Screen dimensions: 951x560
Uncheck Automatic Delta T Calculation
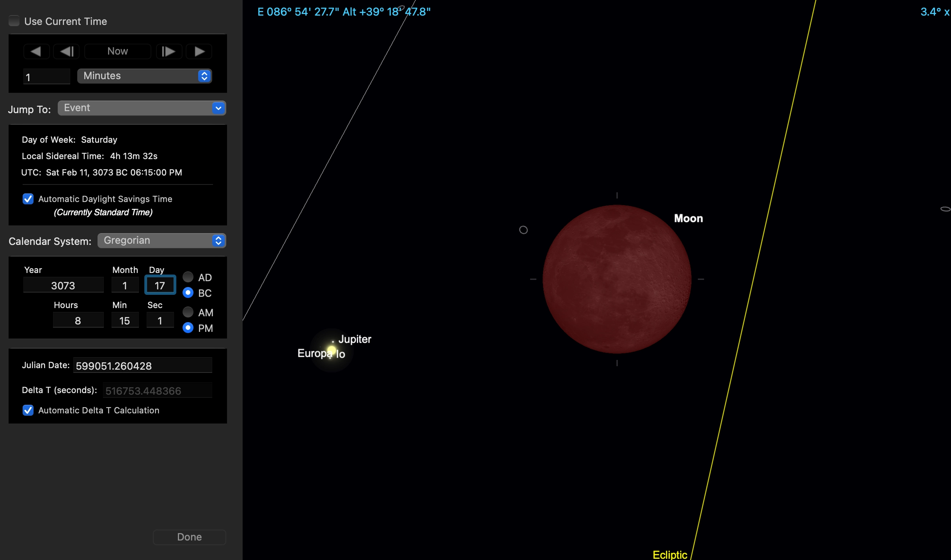pos(28,410)
